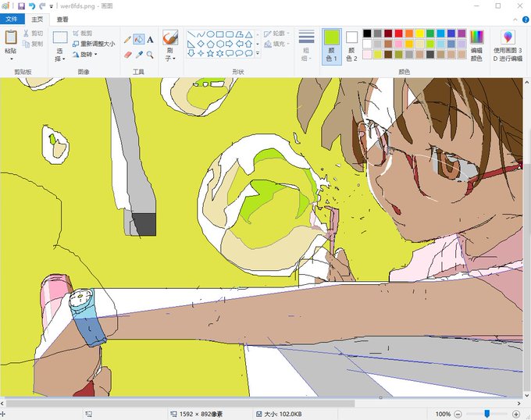This screenshot has width=531, height=420.
Task: Adjust the zoom slider handle in status bar
Action: point(486,414)
